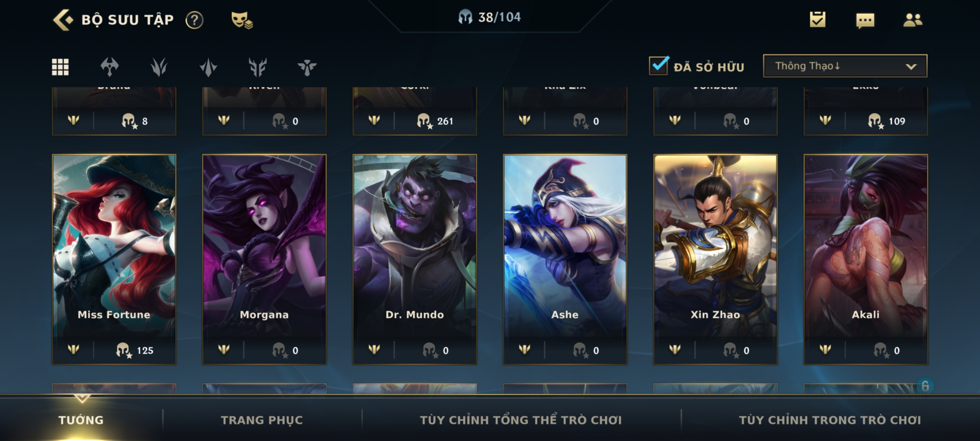Uncheck the Đã Sở Hữu checkbox
Viewport: 980px width, 441px height.
point(659,65)
